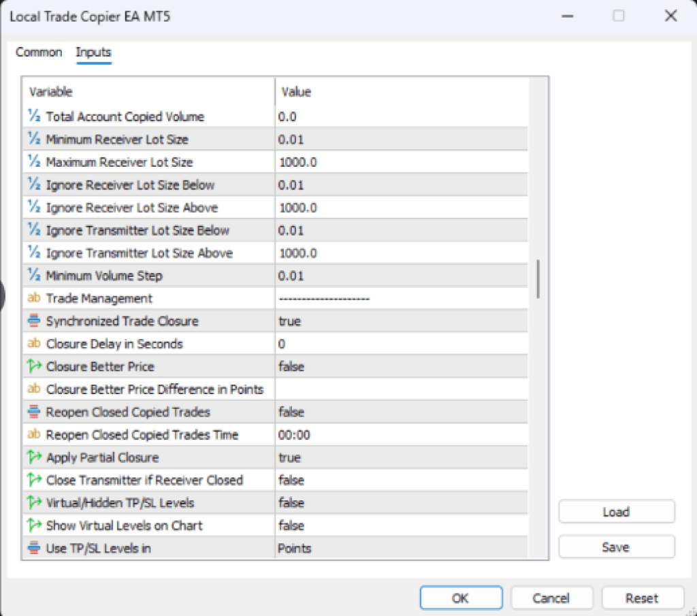
Task: Confirm settings with the OK button
Action: pos(461,598)
